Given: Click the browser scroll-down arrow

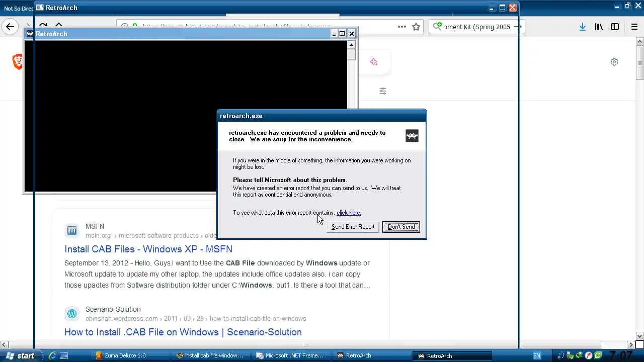Looking at the screenshot, I should 639,336.
